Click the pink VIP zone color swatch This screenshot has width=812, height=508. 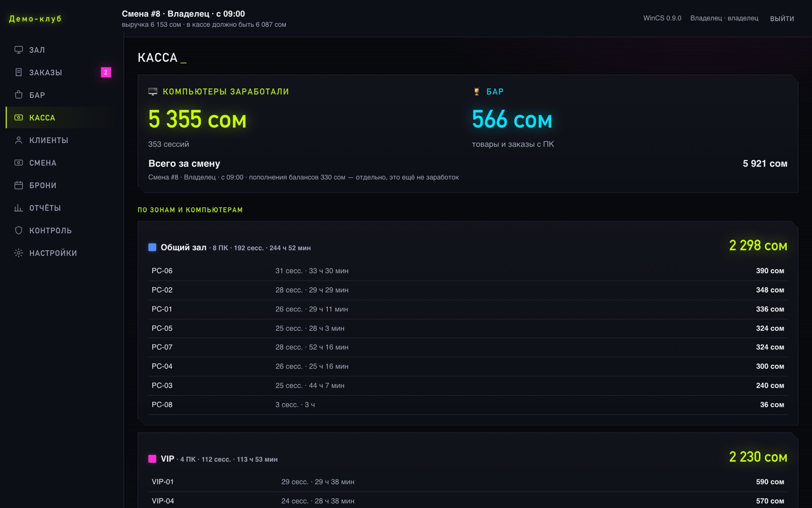pos(152,459)
